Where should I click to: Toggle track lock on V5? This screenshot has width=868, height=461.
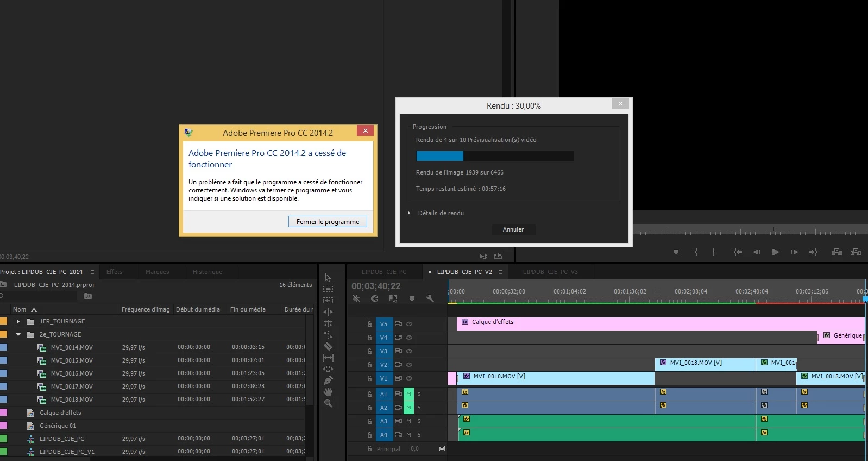tap(370, 324)
